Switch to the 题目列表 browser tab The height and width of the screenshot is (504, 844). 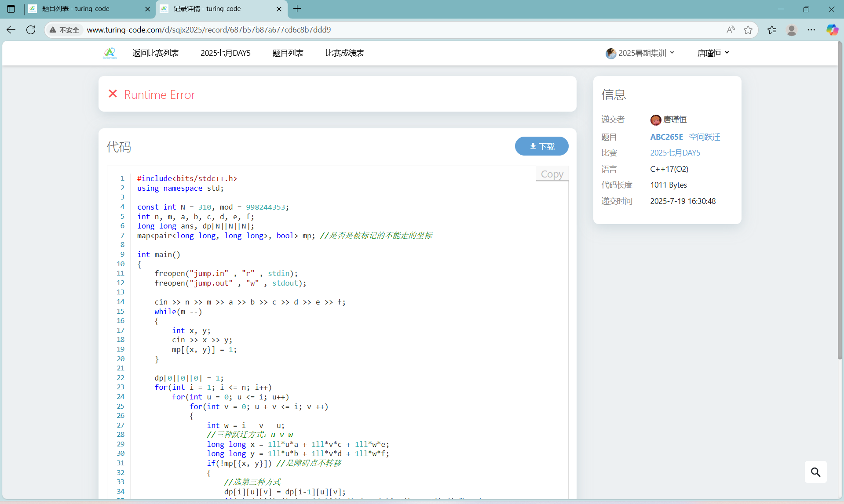click(x=88, y=9)
